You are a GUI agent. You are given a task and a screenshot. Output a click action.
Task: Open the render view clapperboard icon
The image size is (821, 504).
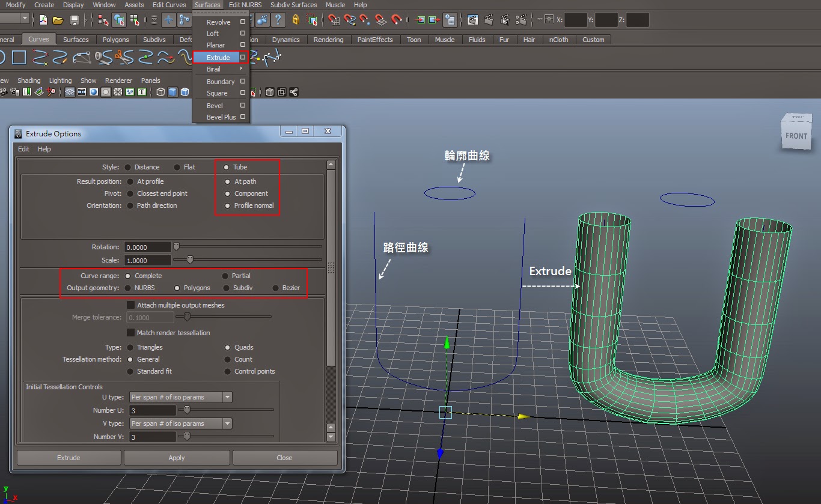click(472, 20)
